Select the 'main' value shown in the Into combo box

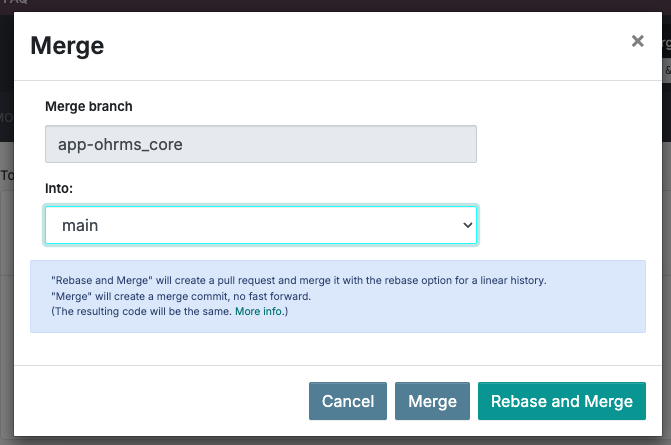pyautogui.click(x=81, y=226)
